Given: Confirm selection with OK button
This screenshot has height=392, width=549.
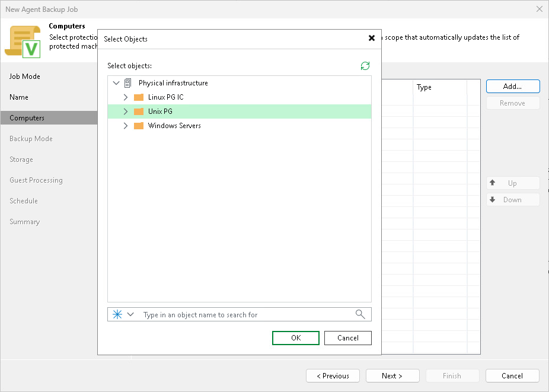Looking at the screenshot, I should click(296, 338).
